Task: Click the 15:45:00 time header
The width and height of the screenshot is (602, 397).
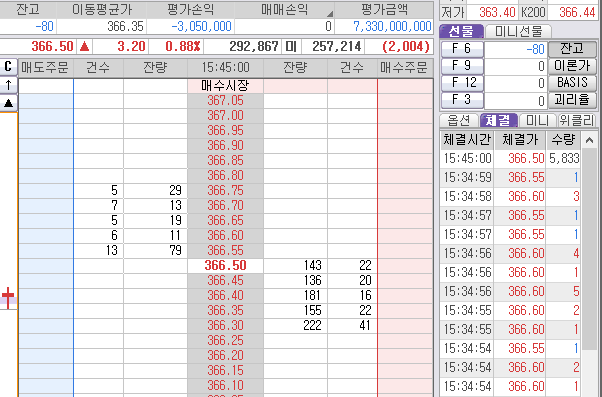Action: 225,68
